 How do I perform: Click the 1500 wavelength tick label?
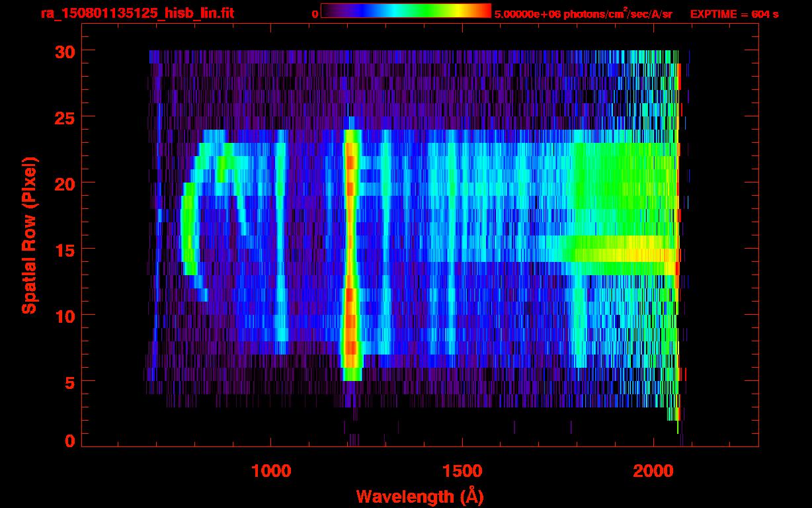coord(462,471)
